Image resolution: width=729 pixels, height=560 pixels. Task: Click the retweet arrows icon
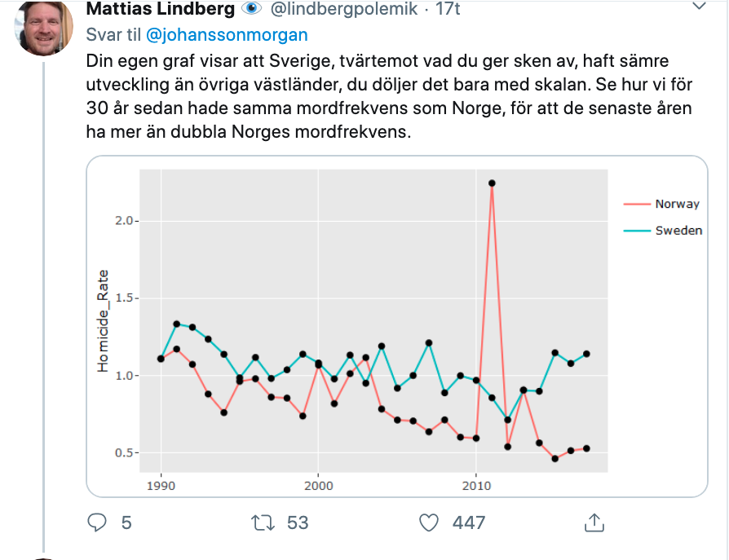pyautogui.click(x=264, y=522)
